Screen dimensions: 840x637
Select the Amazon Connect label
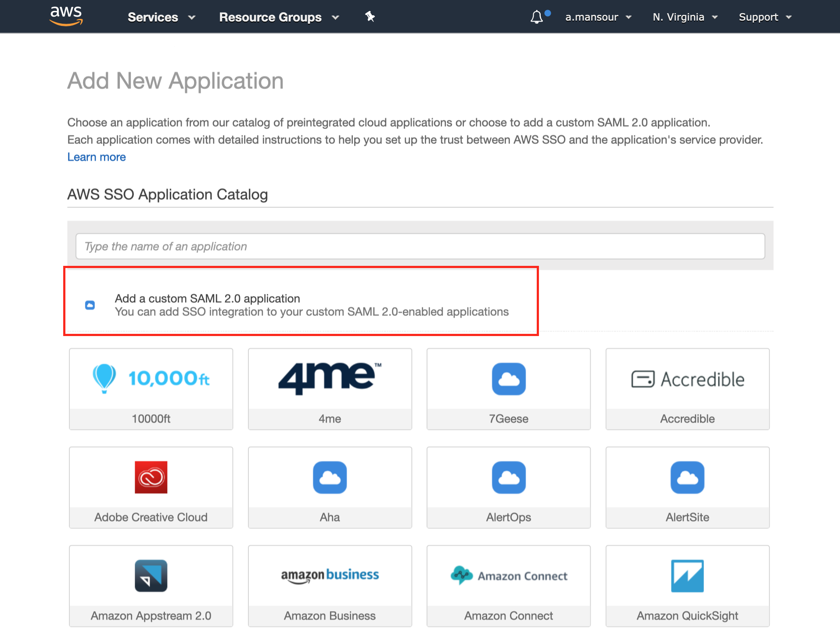click(509, 616)
